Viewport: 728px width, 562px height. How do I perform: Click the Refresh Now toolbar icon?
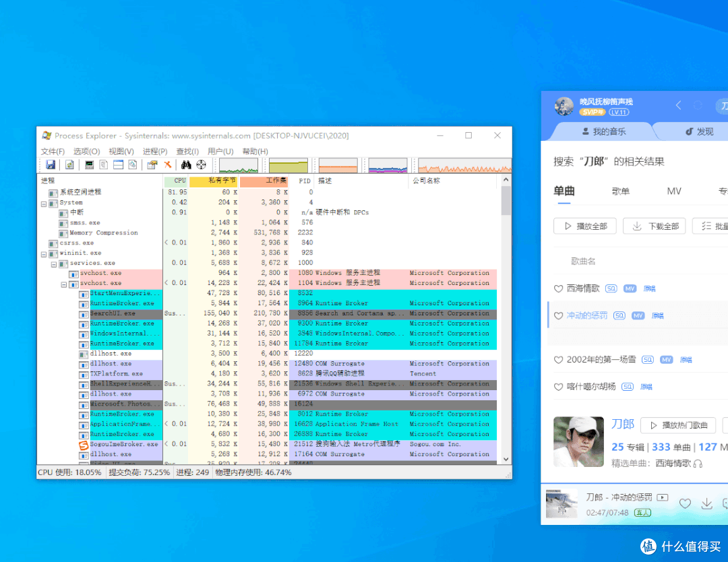click(69, 164)
